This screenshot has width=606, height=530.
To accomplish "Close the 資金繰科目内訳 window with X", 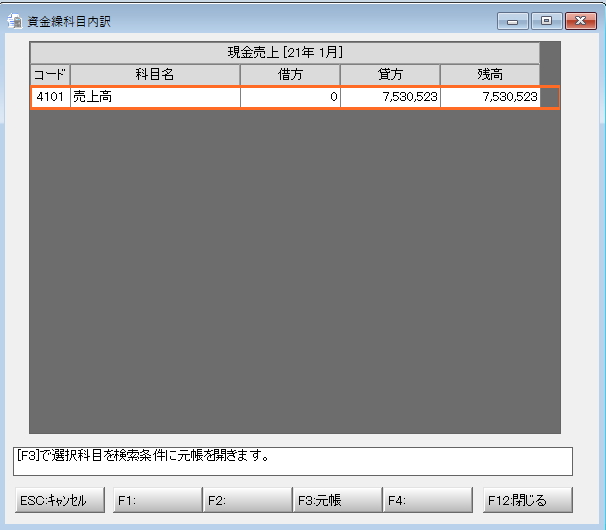I will [x=580, y=21].
